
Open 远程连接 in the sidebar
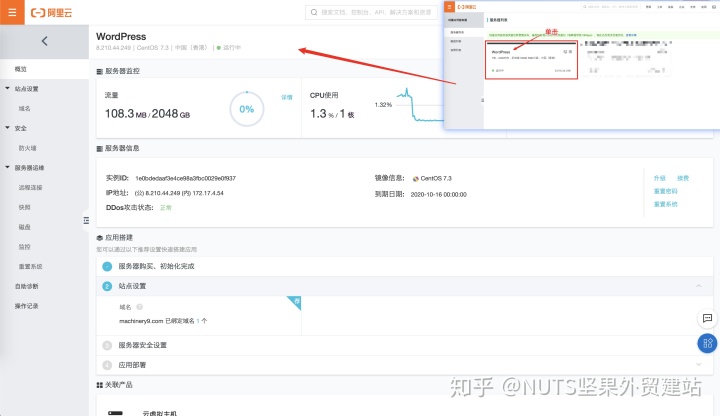[x=30, y=187]
